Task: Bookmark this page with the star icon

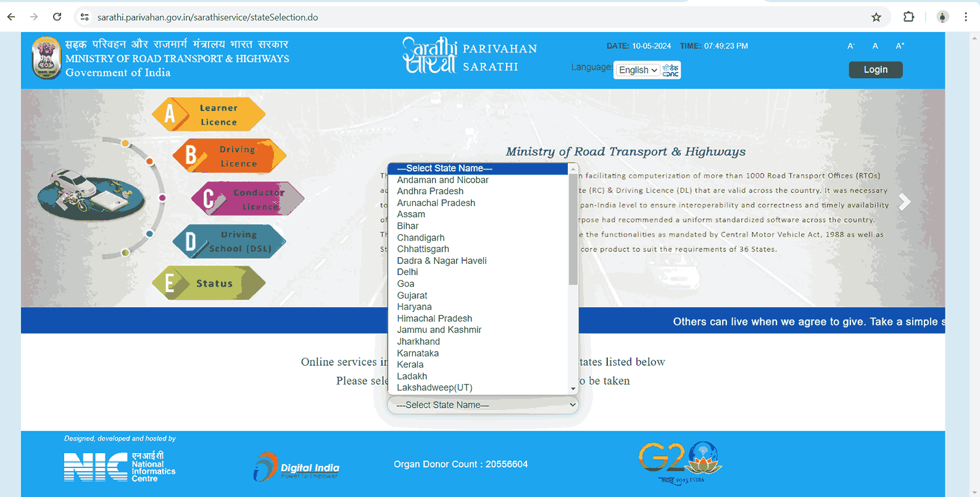Action: [876, 17]
